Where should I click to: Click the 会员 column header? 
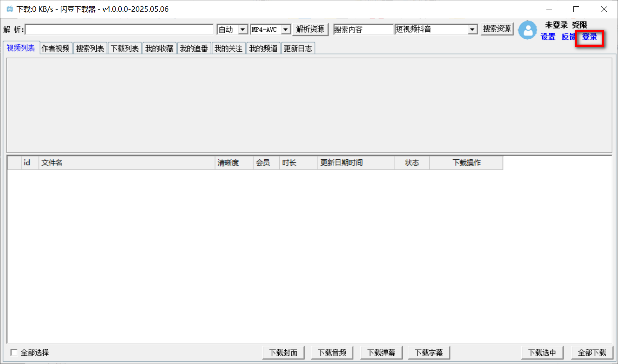tap(267, 163)
